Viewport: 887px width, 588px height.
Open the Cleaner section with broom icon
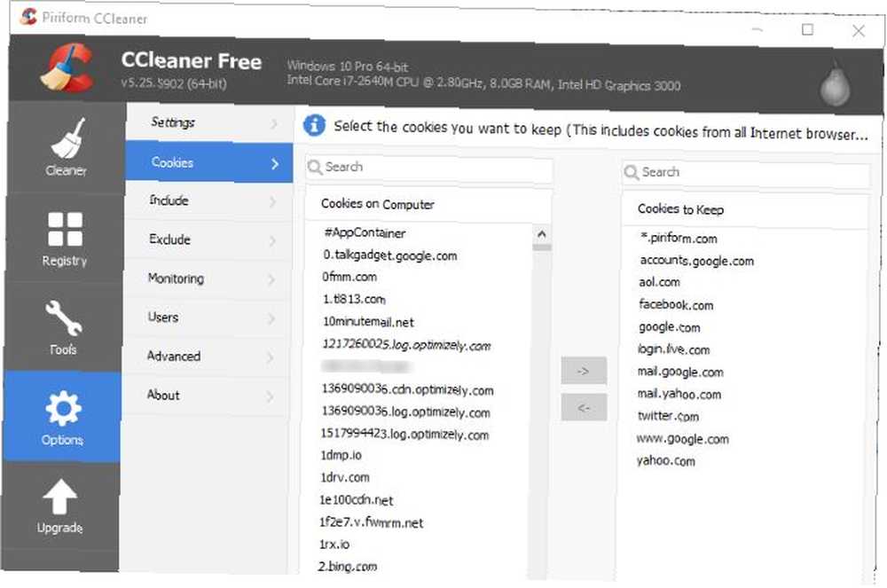pyautogui.click(x=67, y=146)
